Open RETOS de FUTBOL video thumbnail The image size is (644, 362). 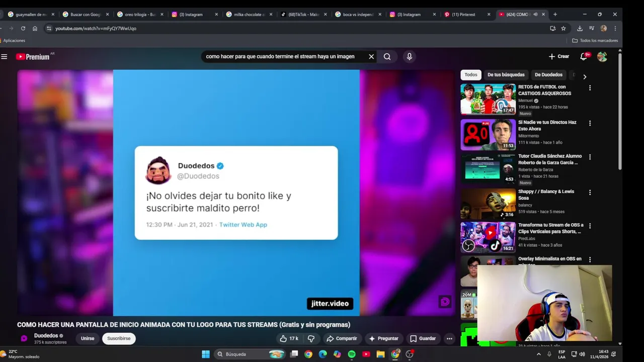488,99
